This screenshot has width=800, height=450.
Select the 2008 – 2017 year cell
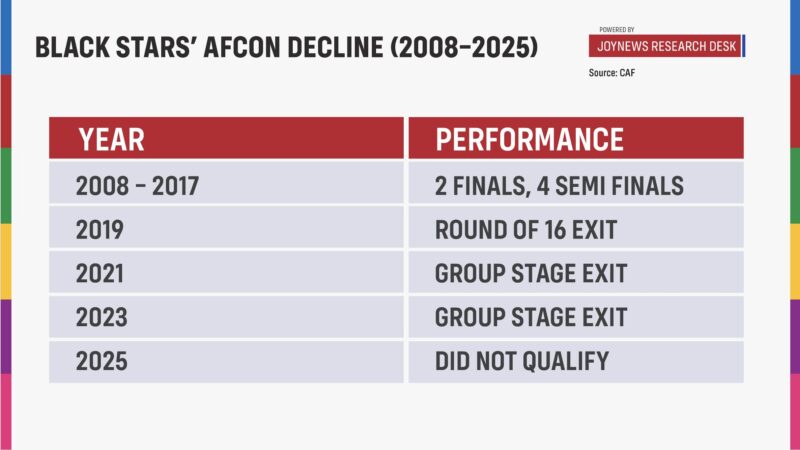(x=226, y=184)
